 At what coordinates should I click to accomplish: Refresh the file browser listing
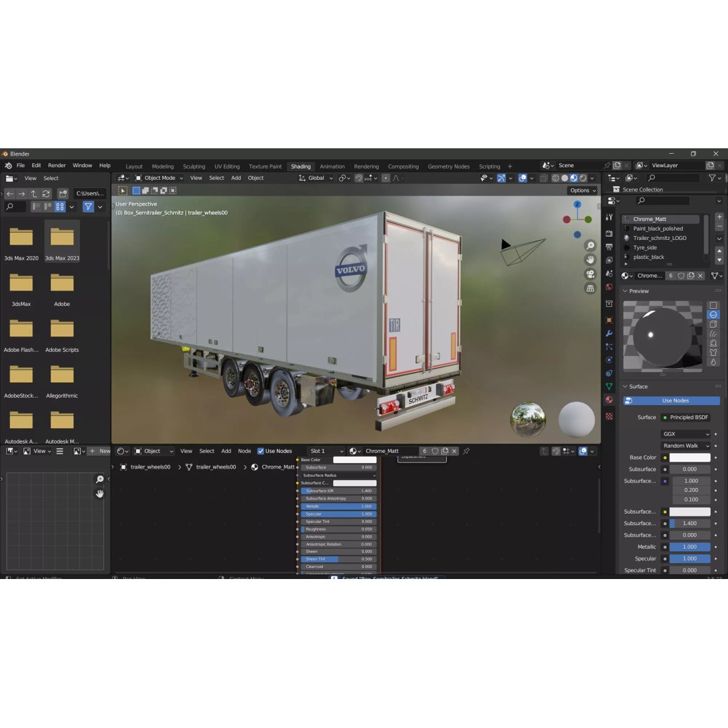pyautogui.click(x=46, y=193)
